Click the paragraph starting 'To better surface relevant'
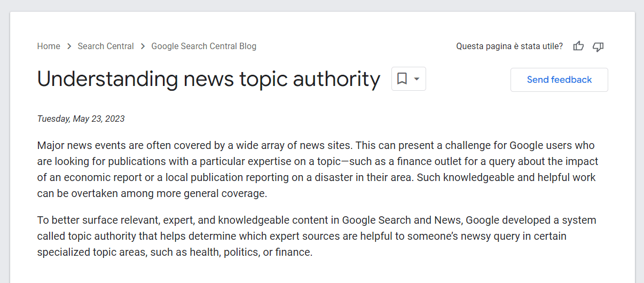 click(317, 236)
